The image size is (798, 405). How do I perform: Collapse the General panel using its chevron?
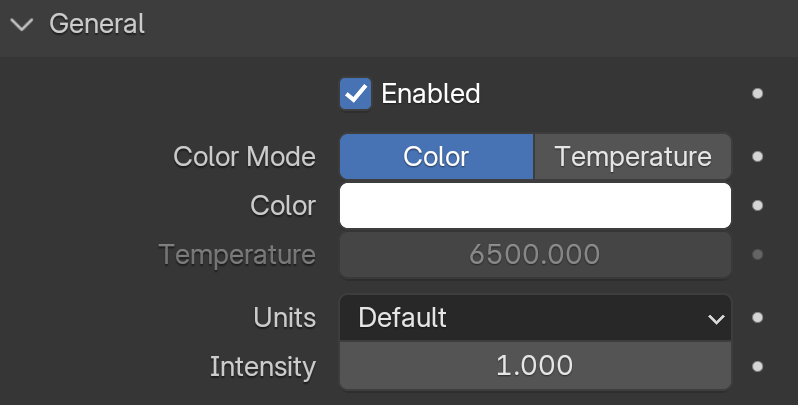tap(22, 24)
